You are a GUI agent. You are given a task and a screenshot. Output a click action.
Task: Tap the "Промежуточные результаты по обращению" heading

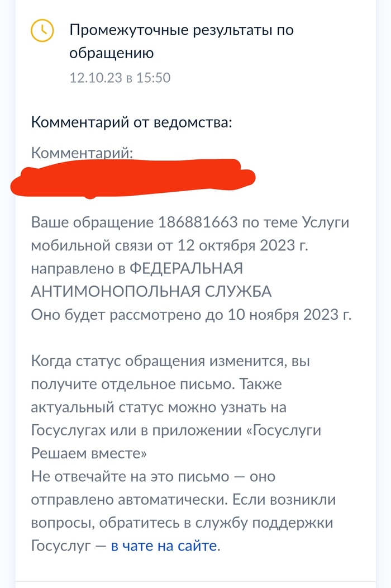181,41
